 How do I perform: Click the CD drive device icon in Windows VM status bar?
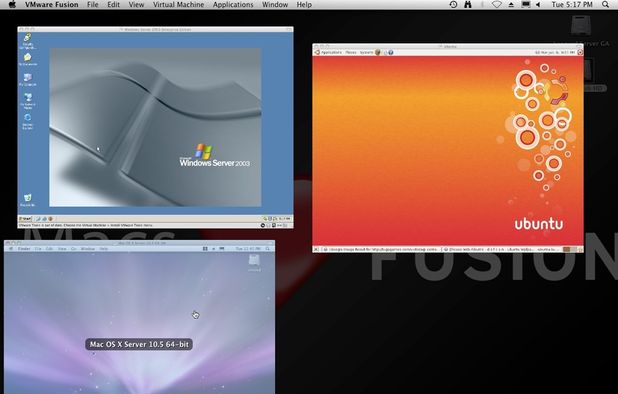coord(263,225)
